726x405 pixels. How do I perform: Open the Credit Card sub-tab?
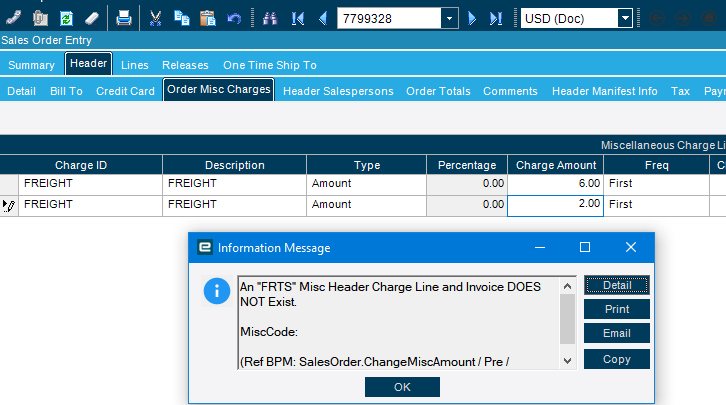125,91
